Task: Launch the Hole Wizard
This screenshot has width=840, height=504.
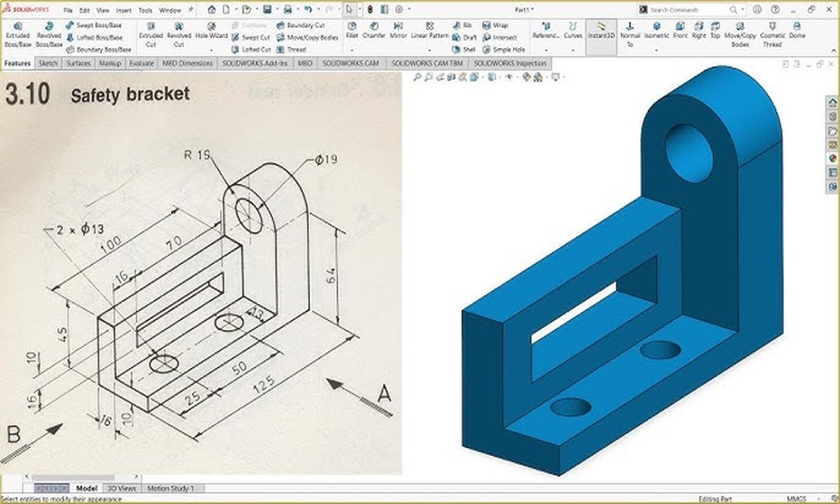Action: [211, 31]
